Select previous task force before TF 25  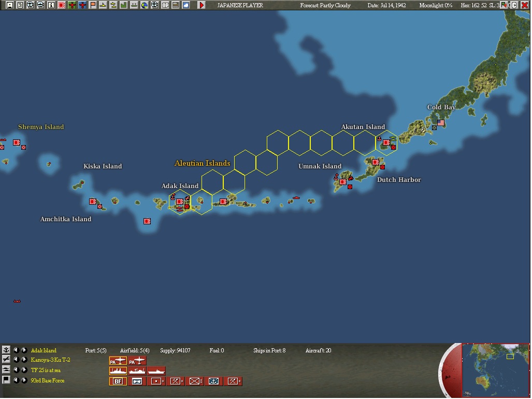coord(16,370)
